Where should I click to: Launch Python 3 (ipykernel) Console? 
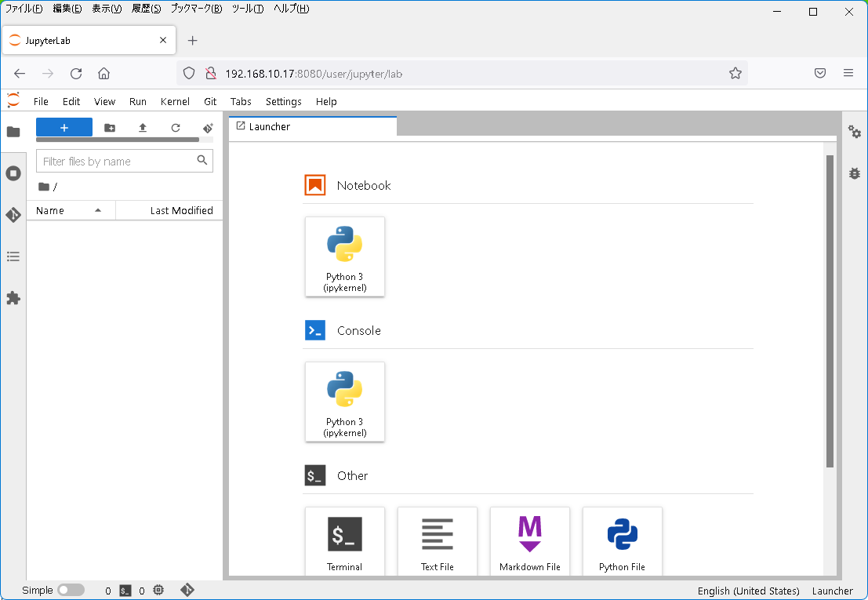tap(345, 402)
